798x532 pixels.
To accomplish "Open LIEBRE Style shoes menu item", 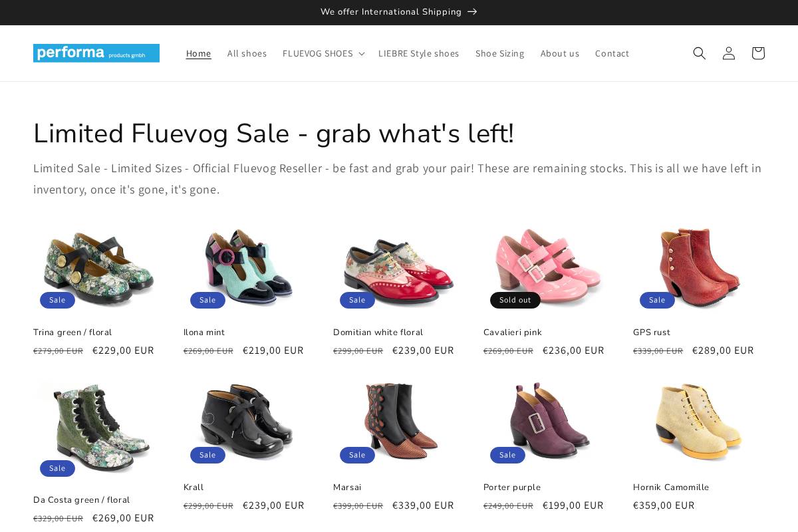I will pyautogui.click(x=418, y=53).
